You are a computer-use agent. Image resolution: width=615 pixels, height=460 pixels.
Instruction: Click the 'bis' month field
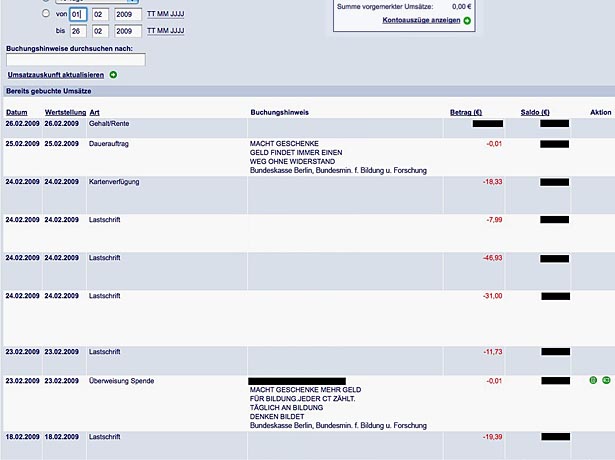click(101, 32)
